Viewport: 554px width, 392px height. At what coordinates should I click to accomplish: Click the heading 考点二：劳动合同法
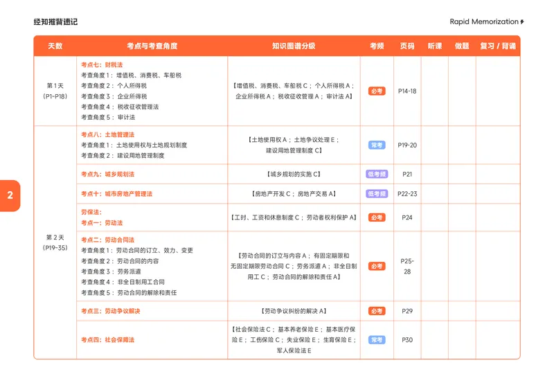click(108, 240)
